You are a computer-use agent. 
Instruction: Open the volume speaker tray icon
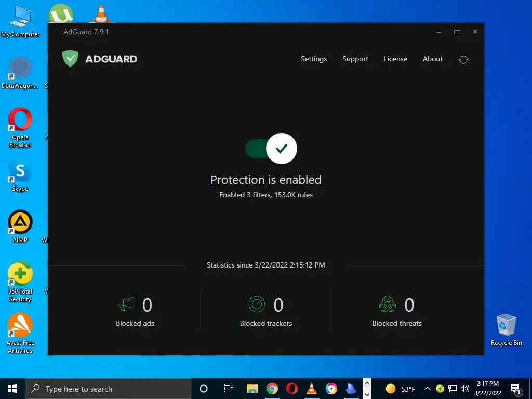click(x=465, y=389)
